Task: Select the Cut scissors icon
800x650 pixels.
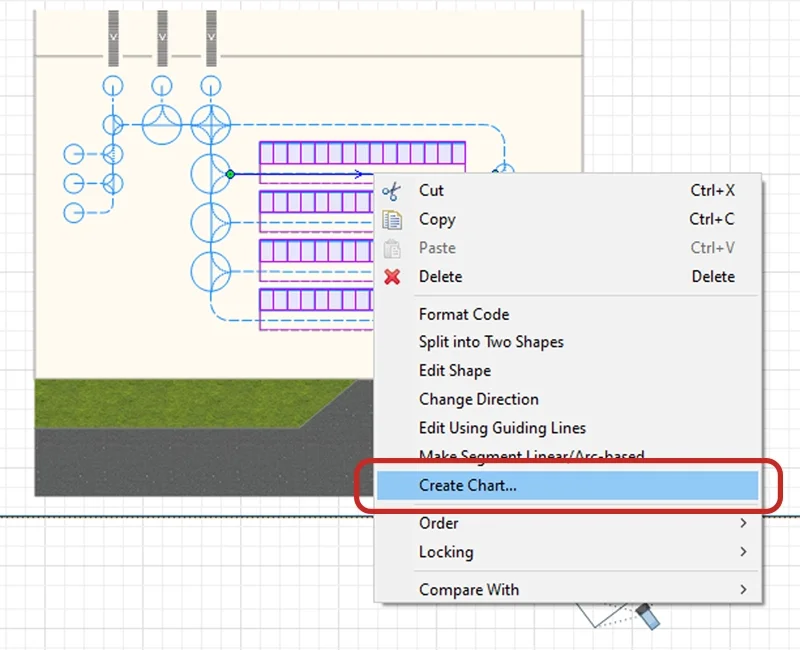Action: pyautogui.click(x=394, y=190)
